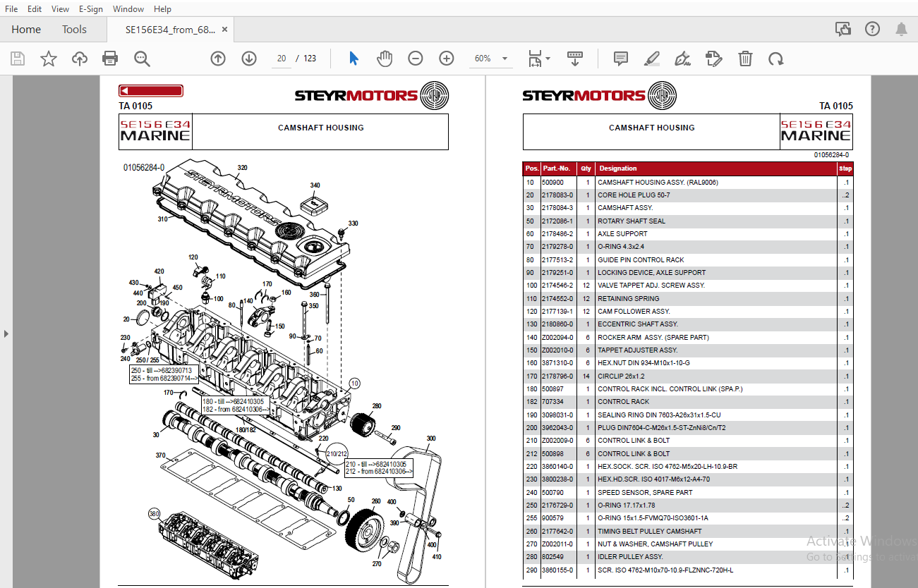Expand the left navigation pane arrow
This screenshot has height=588, width=918.
6,333
